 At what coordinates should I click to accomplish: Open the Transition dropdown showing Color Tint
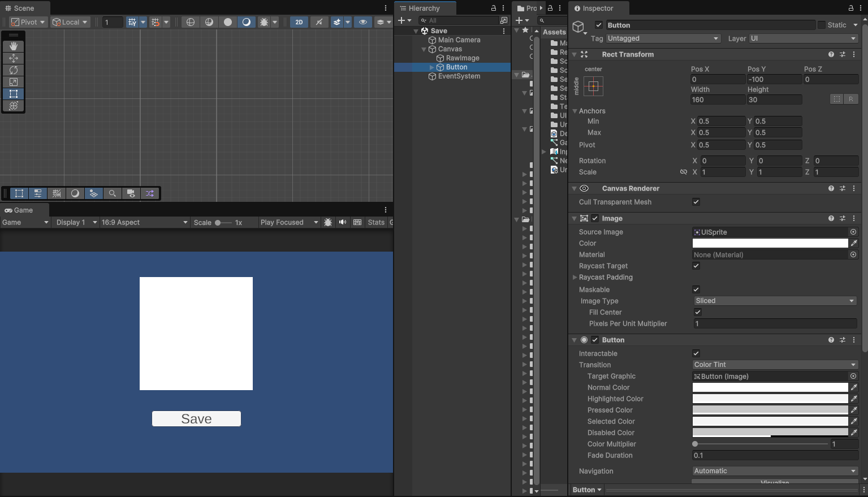pyautogui.click(x=774, y=365)
